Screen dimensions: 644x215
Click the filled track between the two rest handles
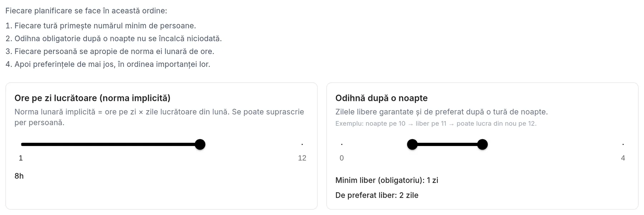point(447,145)
